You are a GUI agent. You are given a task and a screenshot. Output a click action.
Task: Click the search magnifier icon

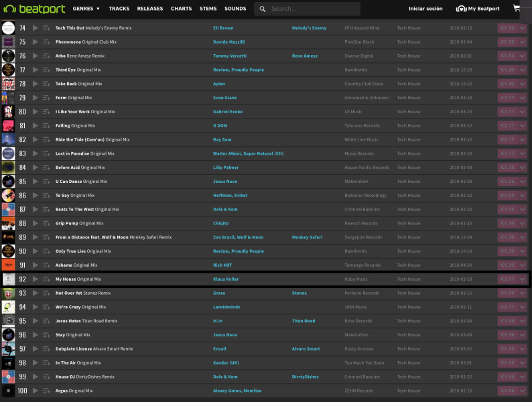pyautogui.click(x=263, y=9)
